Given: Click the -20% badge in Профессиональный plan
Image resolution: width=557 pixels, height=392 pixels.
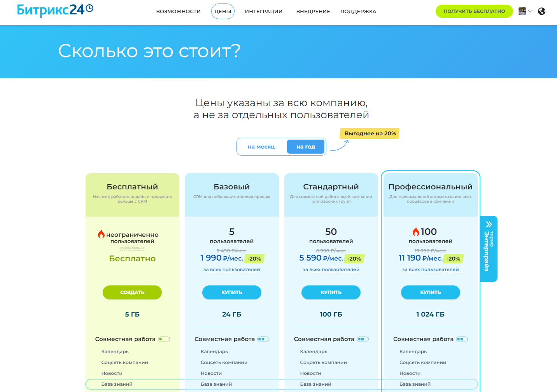Looking at the screenshot, I should [x=454, y=259].
